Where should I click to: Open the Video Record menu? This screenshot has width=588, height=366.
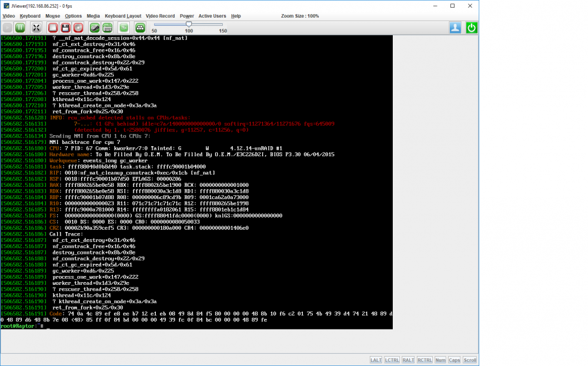[x=160, y=16]
